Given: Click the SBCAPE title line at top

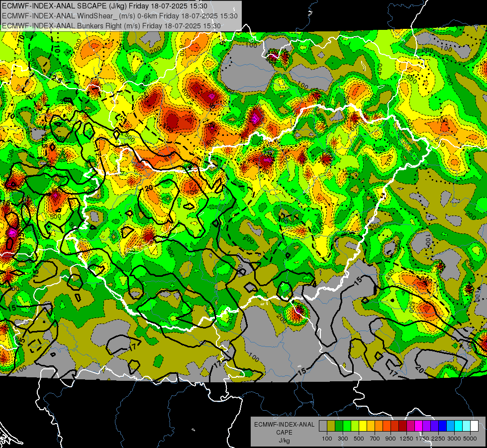Looking at the screenshot, I should coord(104,6).
